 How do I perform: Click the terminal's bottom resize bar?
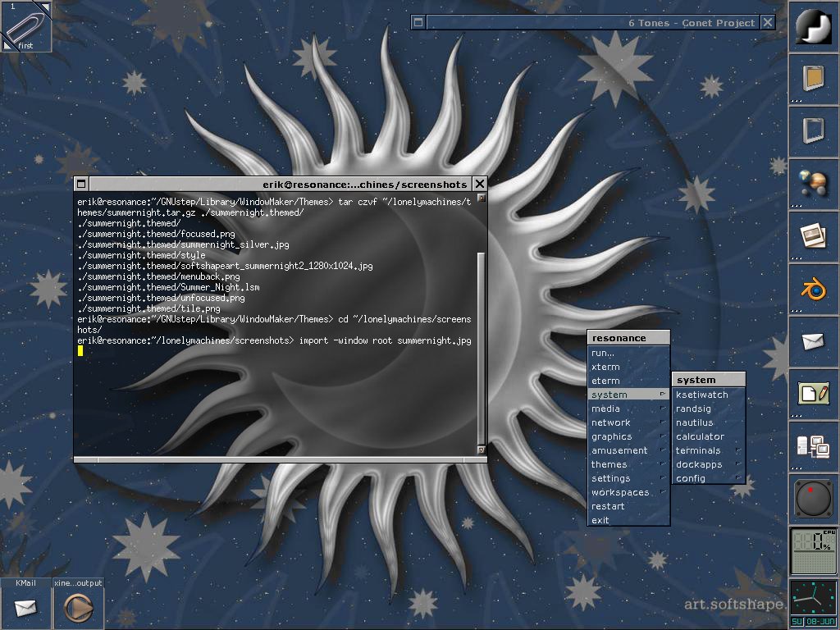(281, 459)
